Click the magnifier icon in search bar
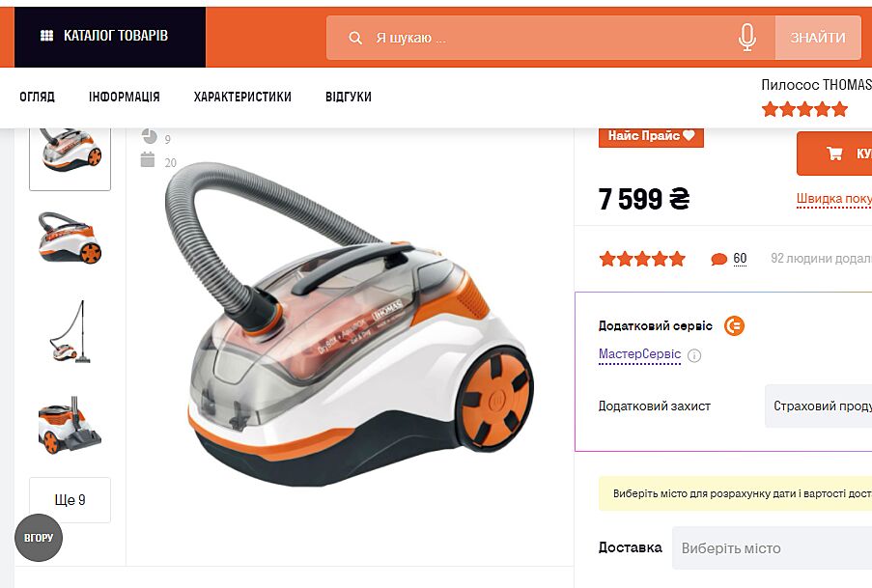 pos(354,38)
